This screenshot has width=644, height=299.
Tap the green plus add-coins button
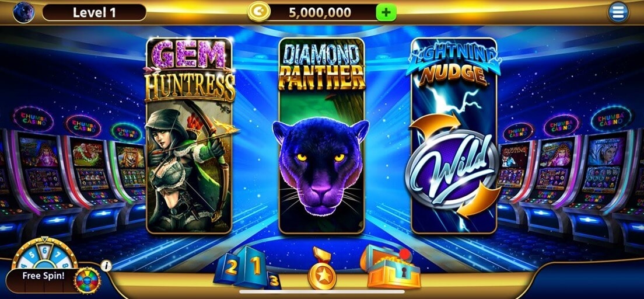(386, 12)
